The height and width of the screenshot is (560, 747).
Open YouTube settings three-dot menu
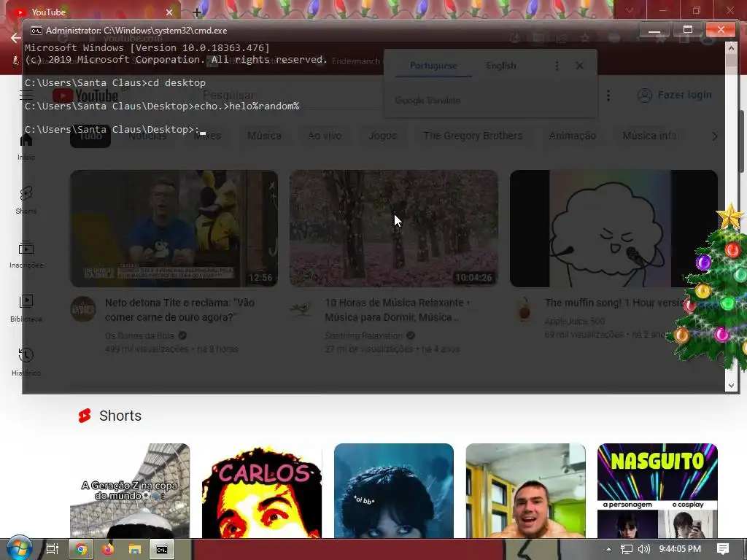(608, 96)
